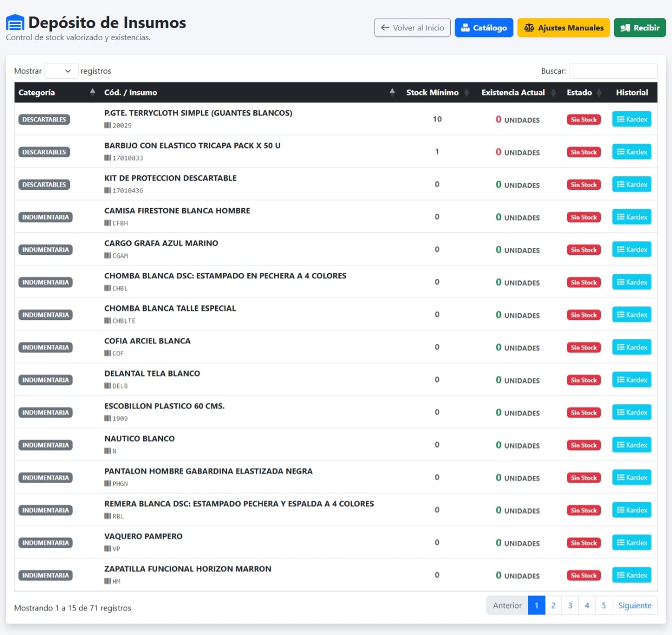Click the warehouse icon beside Depósito de Insumos
Image resolution: width=672 pixels, height=635 pixels.
click(15, 23)
